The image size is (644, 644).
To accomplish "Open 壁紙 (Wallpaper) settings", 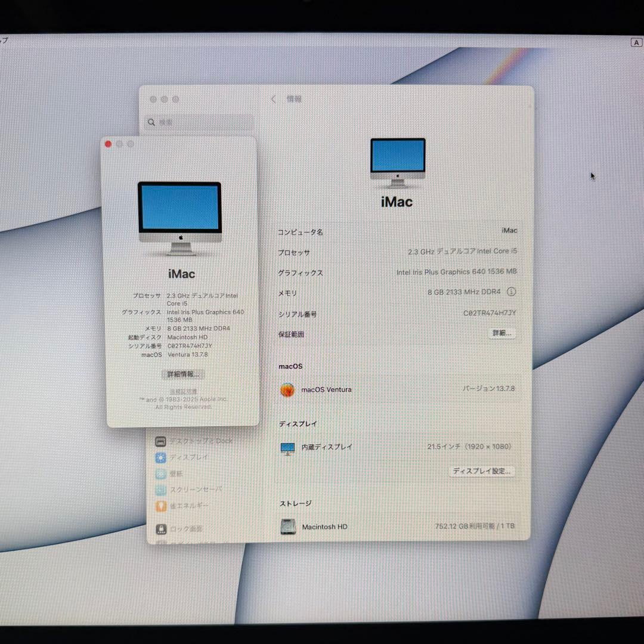I will [x=178, y=473].
